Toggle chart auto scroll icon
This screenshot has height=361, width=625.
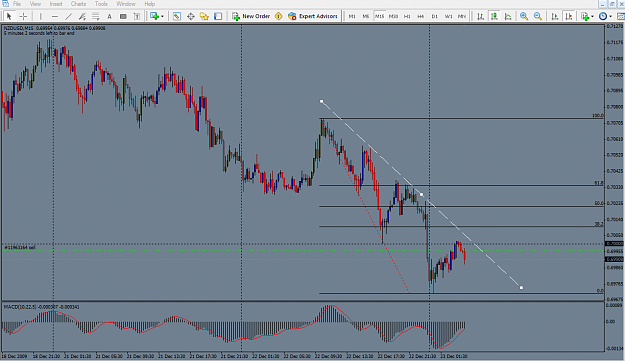coord(555,16)
